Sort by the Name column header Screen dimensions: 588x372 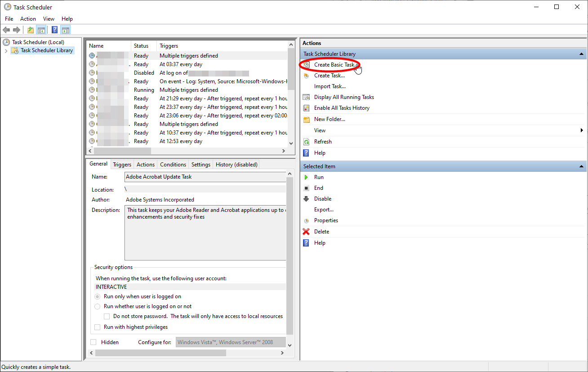tap(108, 46)
